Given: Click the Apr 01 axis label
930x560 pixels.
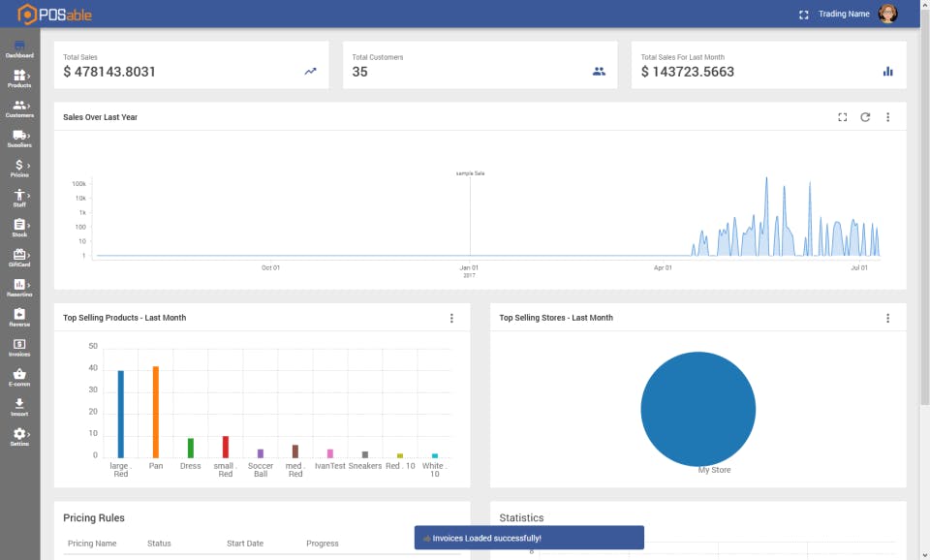Looking at the screenshot, I should click(663, 268).
